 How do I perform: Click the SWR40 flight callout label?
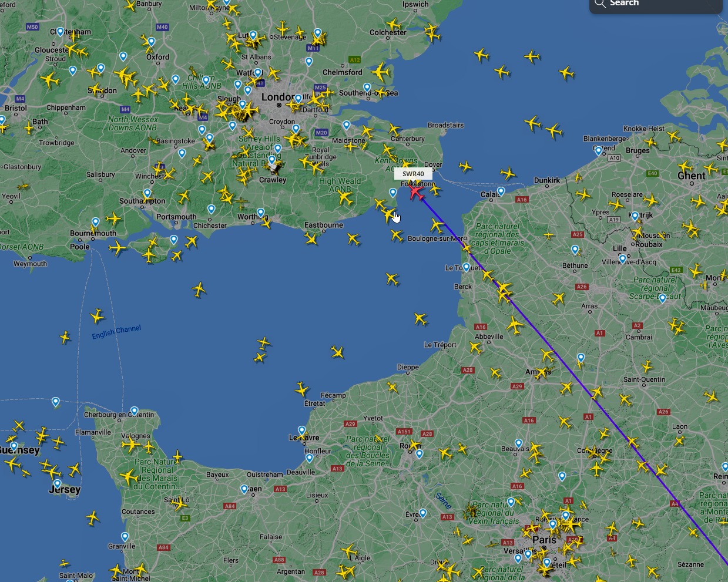(413, 174)
